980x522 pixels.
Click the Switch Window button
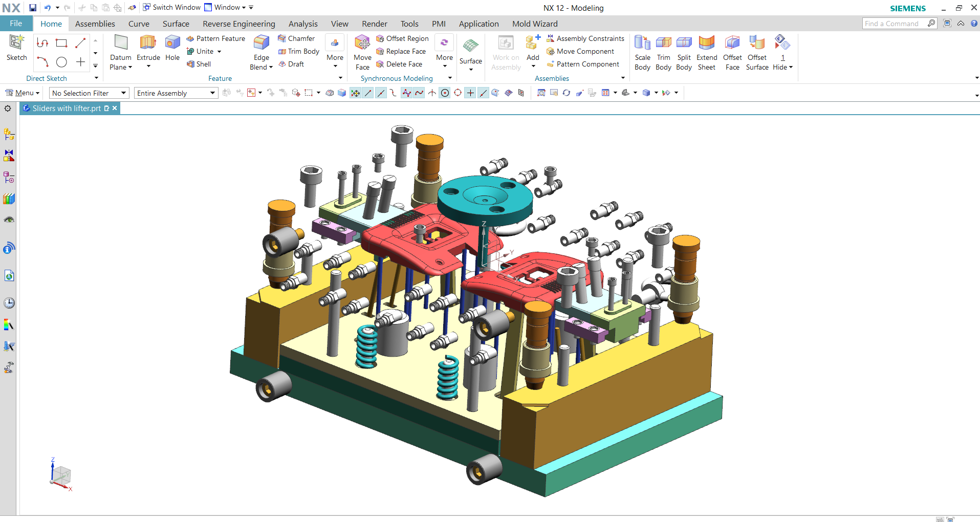click(171, 7)
